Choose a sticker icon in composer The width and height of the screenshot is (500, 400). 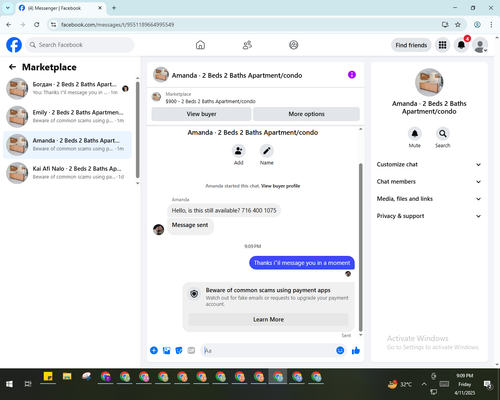[179, 350]
